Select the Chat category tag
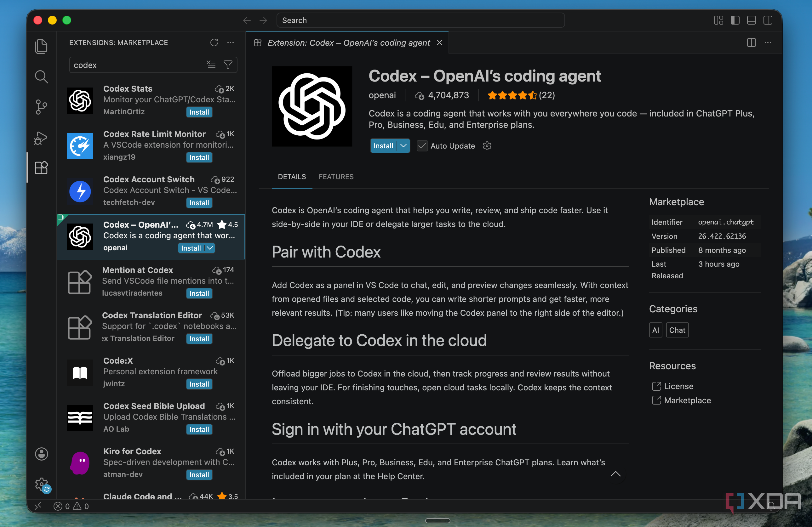 677,330
